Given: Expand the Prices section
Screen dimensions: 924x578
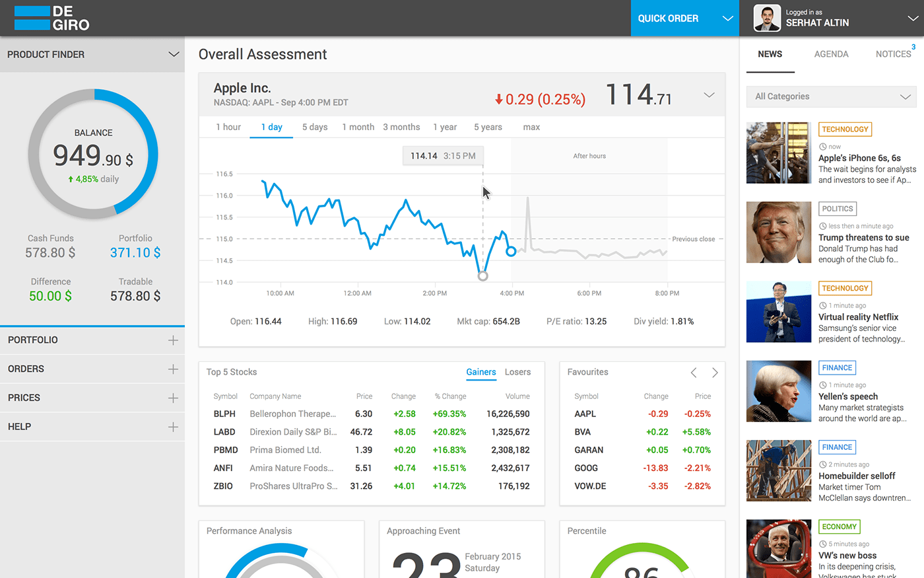Looking at the screenshot, I should (x=173, y=398).
